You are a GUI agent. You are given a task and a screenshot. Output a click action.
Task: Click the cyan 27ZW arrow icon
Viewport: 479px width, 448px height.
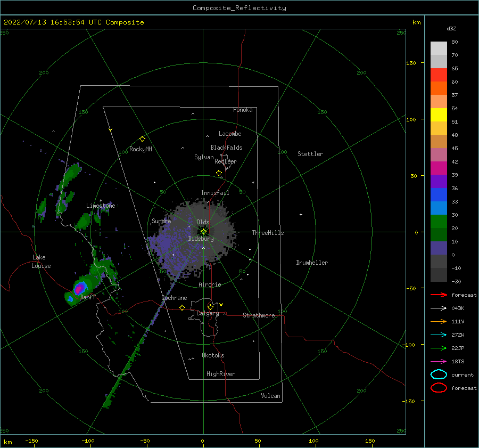point(439,335)
